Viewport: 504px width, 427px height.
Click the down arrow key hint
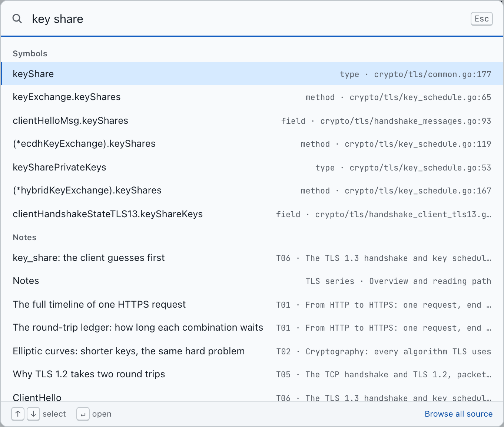33,414
